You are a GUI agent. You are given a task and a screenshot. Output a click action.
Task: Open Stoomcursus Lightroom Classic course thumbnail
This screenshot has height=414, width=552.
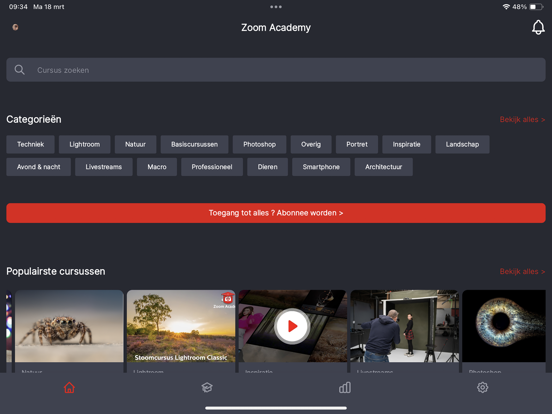tap(181, 326)
